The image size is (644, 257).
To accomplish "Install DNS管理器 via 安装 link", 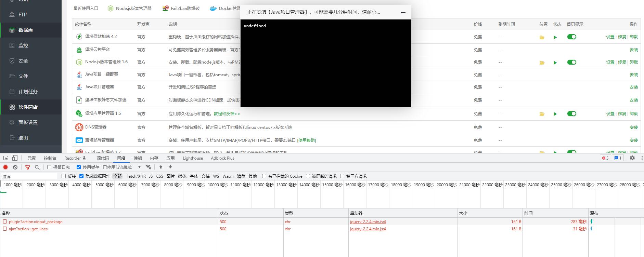I will (633, 127).
